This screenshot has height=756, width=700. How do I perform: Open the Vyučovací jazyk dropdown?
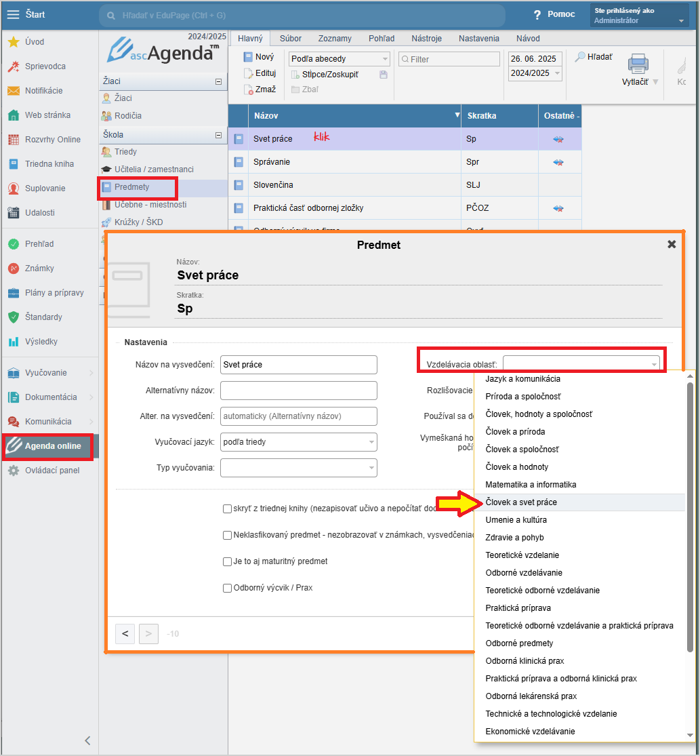[x=299, y=442]
